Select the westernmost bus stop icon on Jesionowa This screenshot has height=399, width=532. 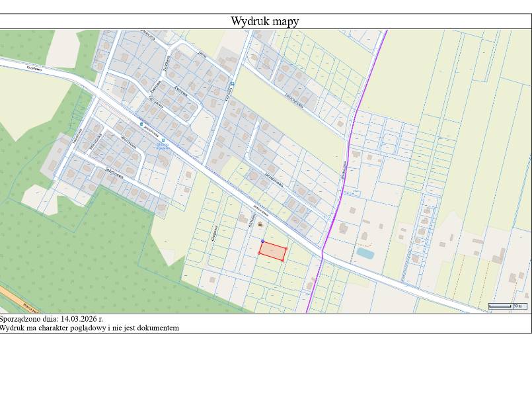141,123
